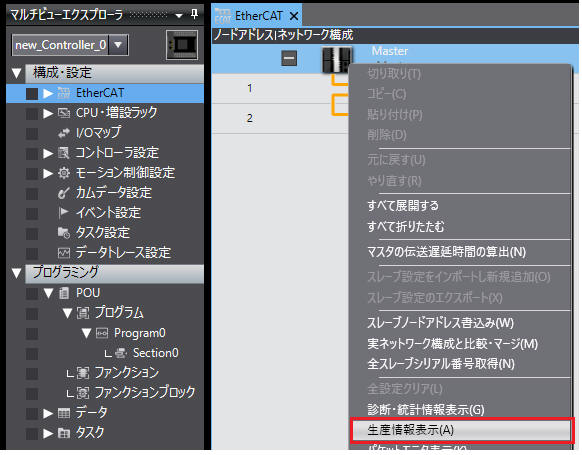Click the I/Oマップ arrows icon
582x455 pixels.
(x=64, y=133)
